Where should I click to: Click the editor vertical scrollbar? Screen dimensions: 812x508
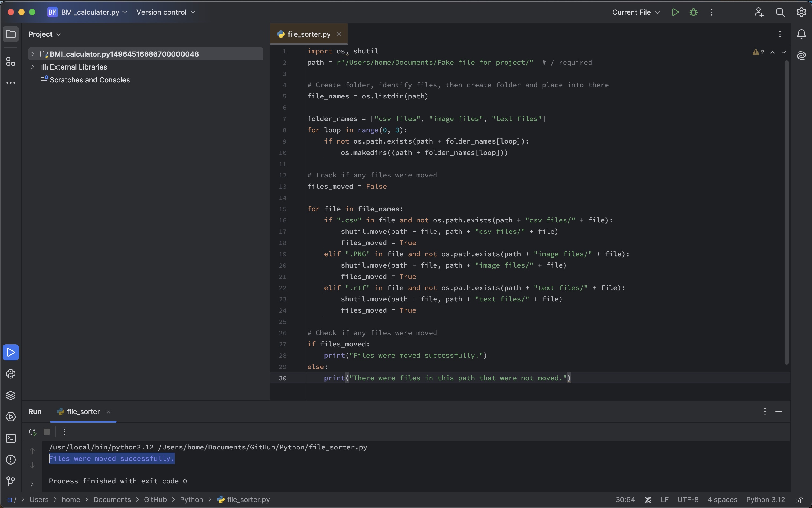787,212
